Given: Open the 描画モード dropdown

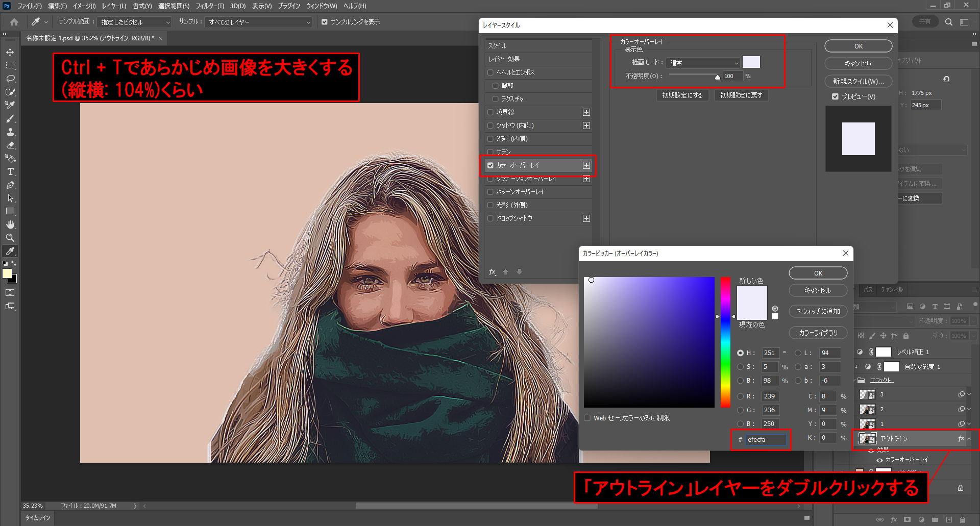Looking at the screenshot, I should (x=703, y=63).
